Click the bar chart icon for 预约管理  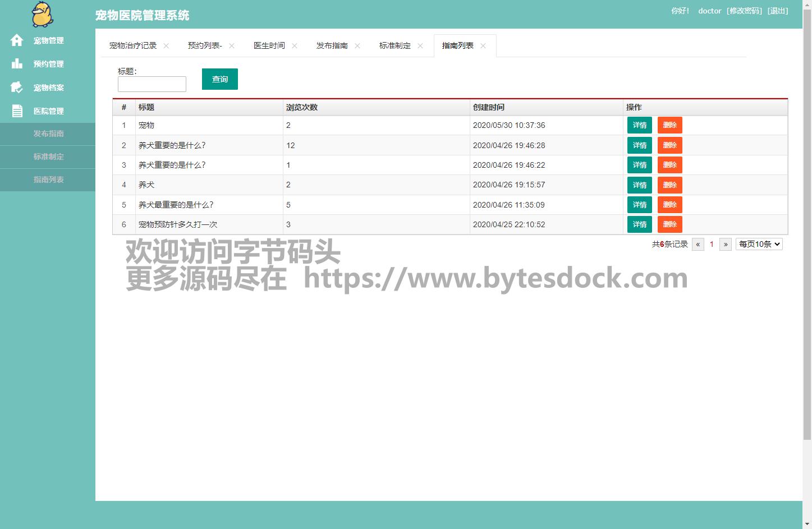pos(17,64)
